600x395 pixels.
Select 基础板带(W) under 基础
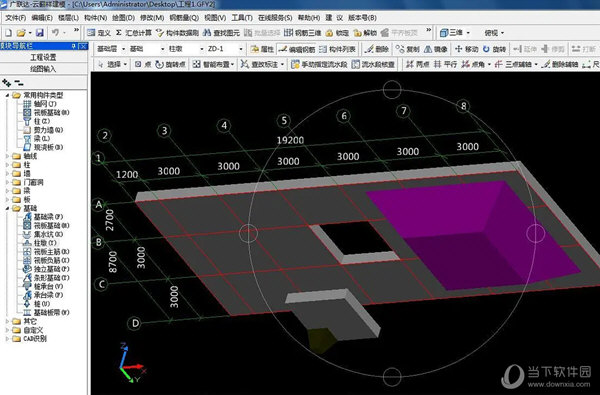(x=46, y=312)
